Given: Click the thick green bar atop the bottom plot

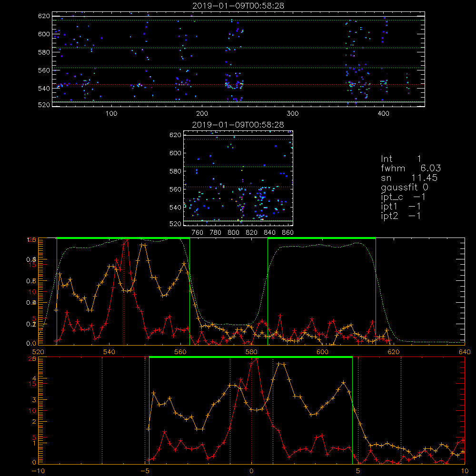Looking at the screenshot, I should point(251,357).
